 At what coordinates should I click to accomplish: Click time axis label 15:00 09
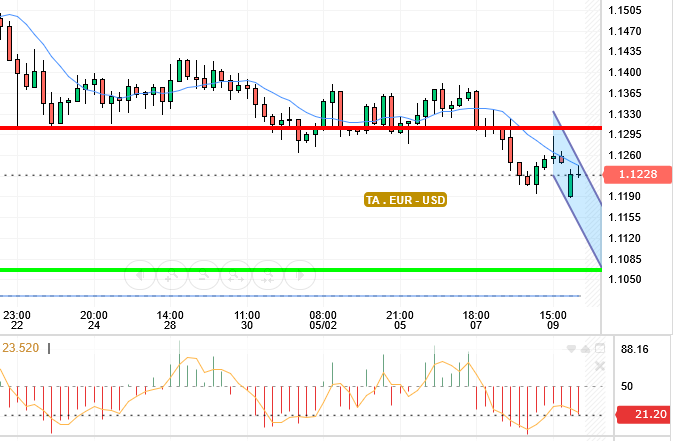click(x=553, y=320)
